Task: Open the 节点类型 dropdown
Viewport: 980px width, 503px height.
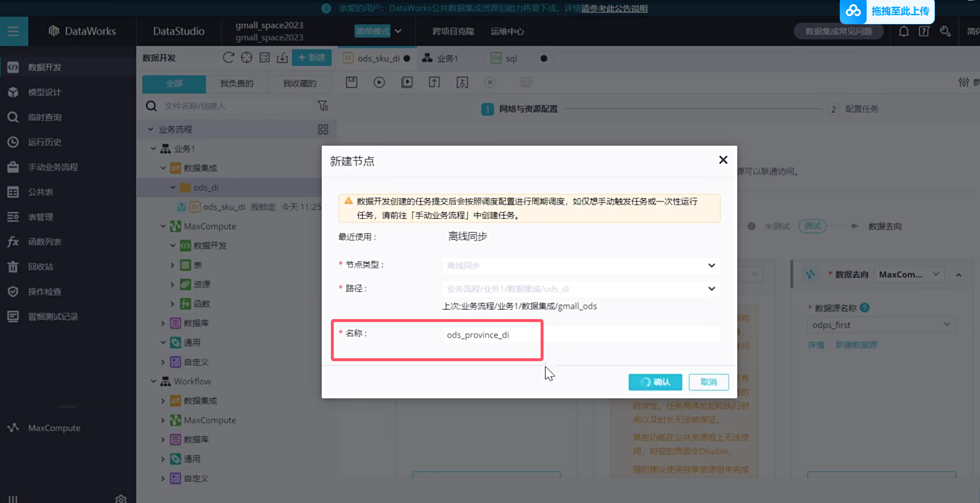Action: click(580, 266)
